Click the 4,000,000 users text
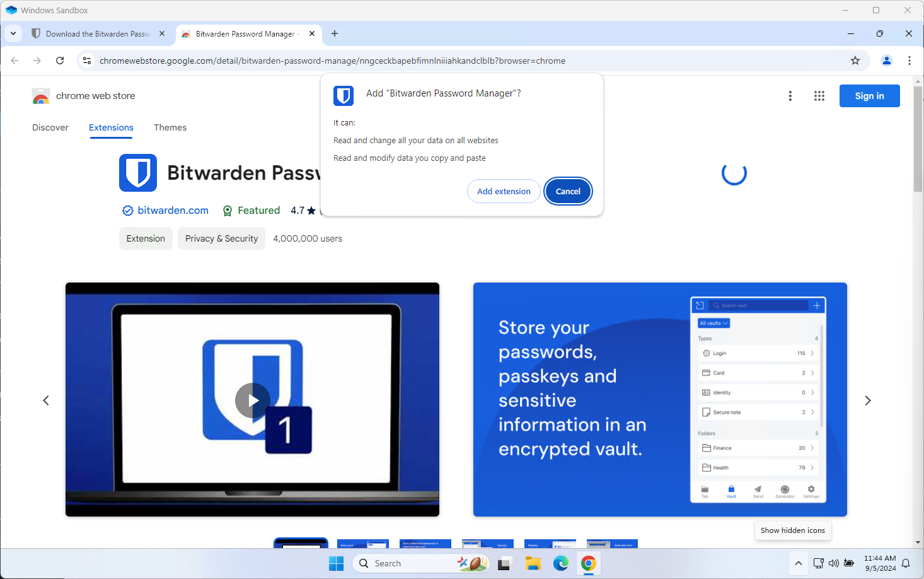The width and height of the screenshot is (924, 579). click(x=308, y=238)
